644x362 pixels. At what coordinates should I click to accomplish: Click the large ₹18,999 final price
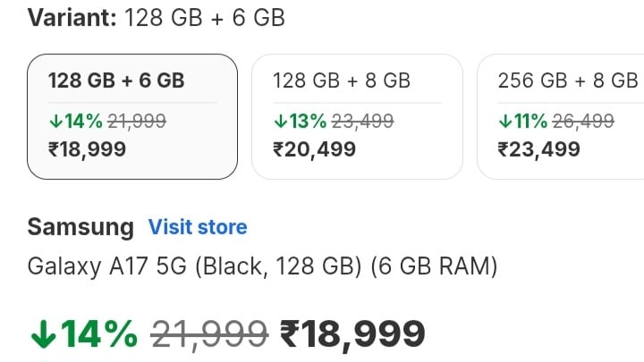tap(352, 334)
